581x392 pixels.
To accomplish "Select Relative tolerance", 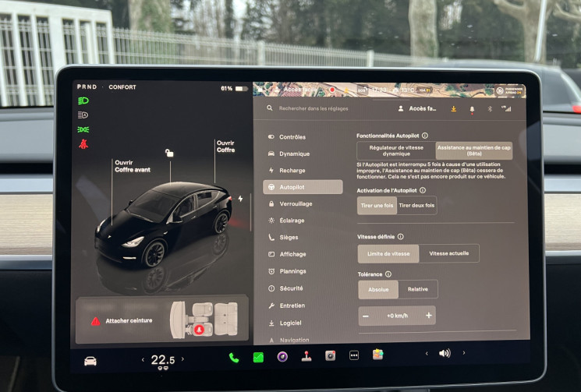I will pyautogui.click(x=418, y=289).
